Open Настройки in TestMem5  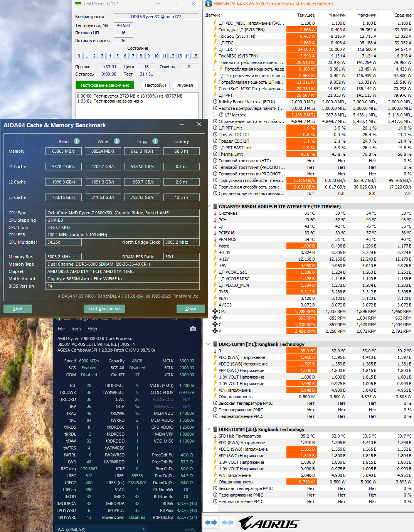[x=155, y=85]
